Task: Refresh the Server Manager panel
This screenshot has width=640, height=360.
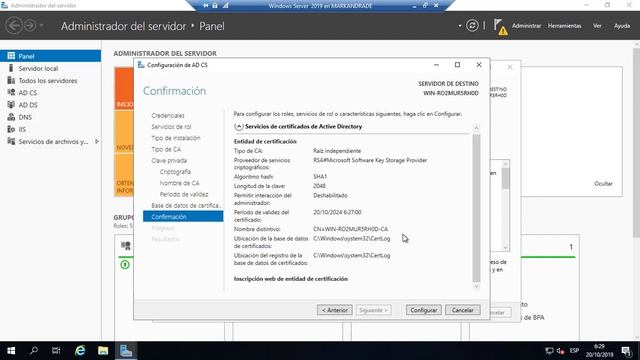Action: 472,26
